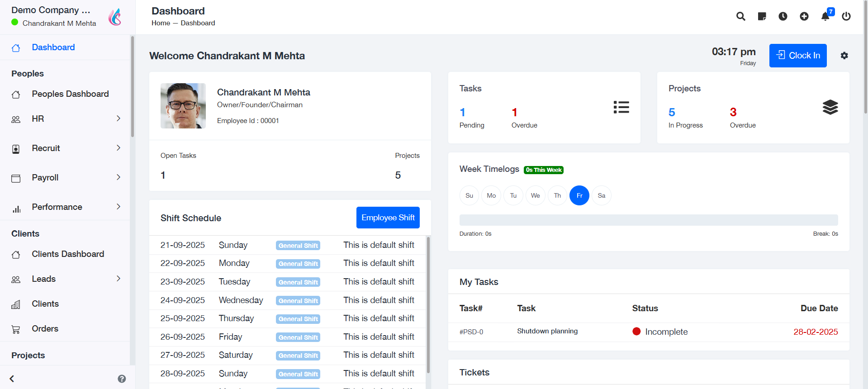This screenshot has height=389, width=868.
Task: Open the sticky notes icon
Action: [762, 16]
